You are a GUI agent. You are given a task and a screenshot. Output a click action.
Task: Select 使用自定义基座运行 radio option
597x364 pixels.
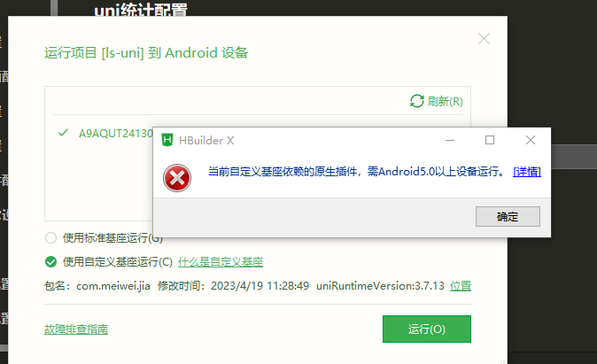point(50,262)
